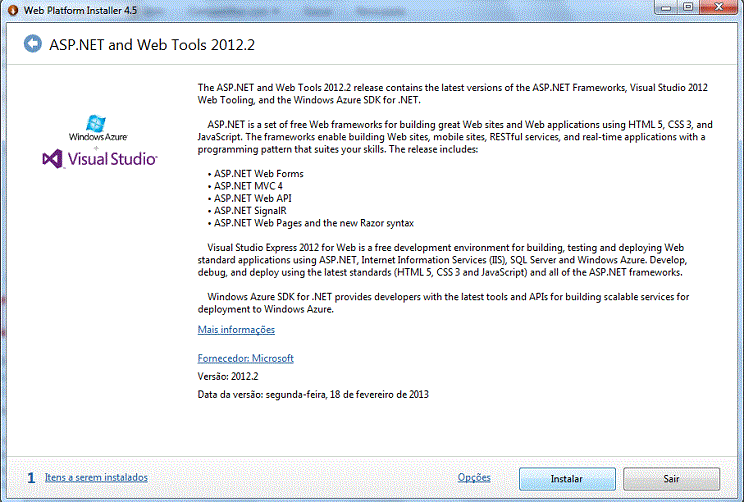
Task: Go back using the blue arrow icon
Action: [x=33, y=44]
